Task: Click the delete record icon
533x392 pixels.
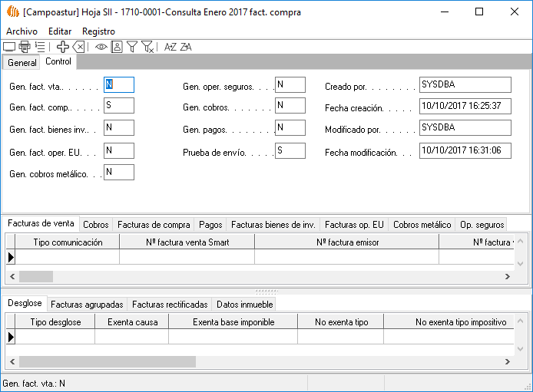Action: (78, 47)
